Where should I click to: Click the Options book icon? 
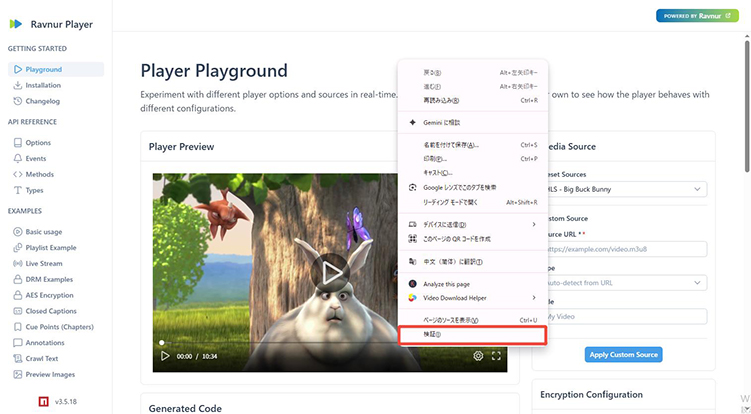18,143
